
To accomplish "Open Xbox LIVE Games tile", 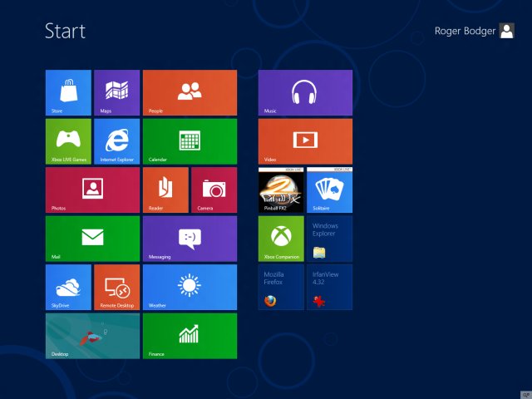I will (68, 141).
